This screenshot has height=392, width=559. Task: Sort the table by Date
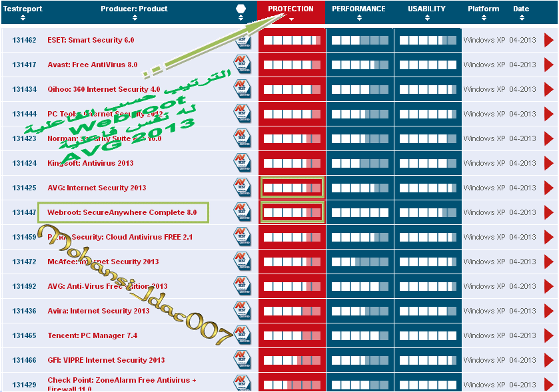click(x=521, y=12)
